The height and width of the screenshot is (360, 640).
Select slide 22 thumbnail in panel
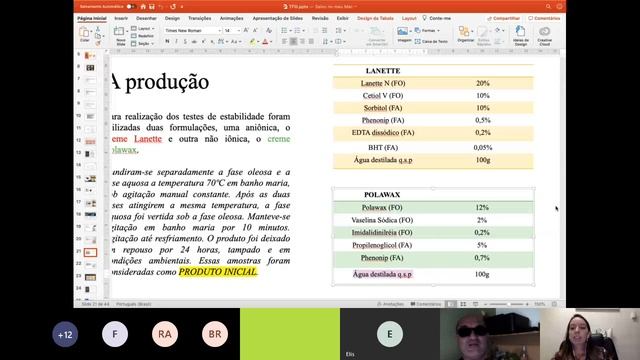tap(90, 264)
